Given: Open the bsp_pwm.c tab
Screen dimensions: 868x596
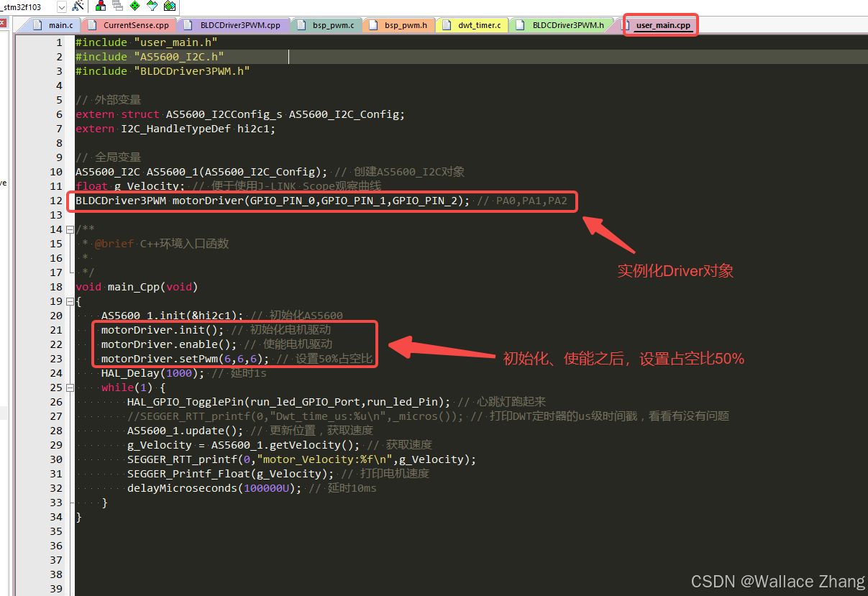Looking at the screenshot, I should [336, 24].
